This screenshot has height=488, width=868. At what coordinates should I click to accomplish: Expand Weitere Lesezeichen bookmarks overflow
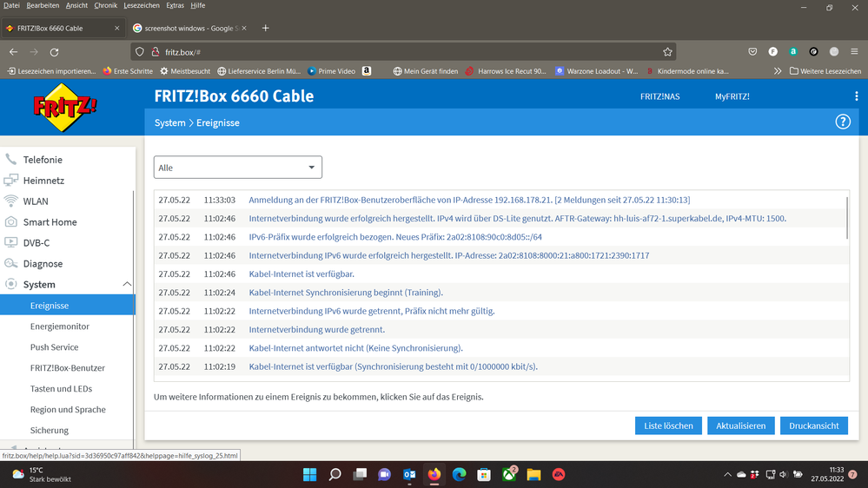pos(822,71)
